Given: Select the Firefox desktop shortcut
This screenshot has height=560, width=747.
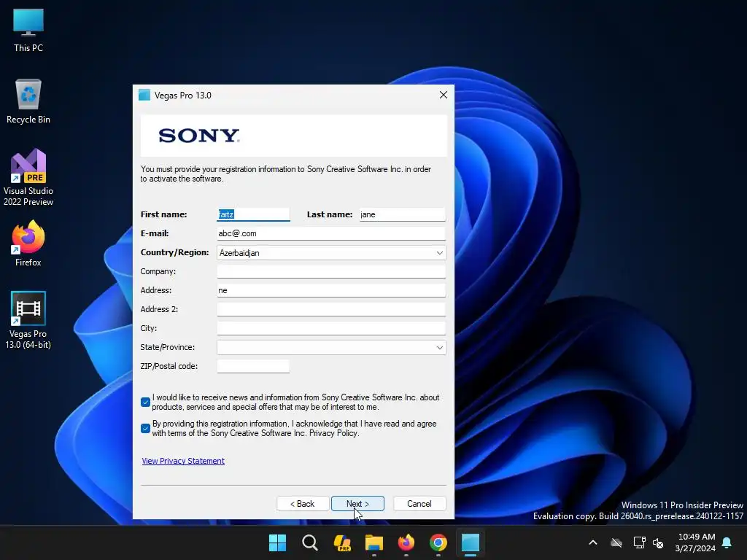Looking at the screenshot, I should click(28, 244).
